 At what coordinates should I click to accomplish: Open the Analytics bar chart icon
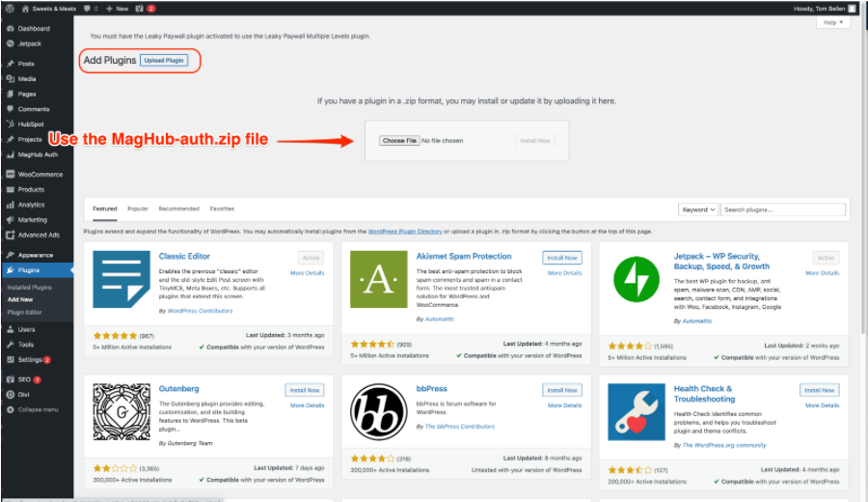(10, 205)
